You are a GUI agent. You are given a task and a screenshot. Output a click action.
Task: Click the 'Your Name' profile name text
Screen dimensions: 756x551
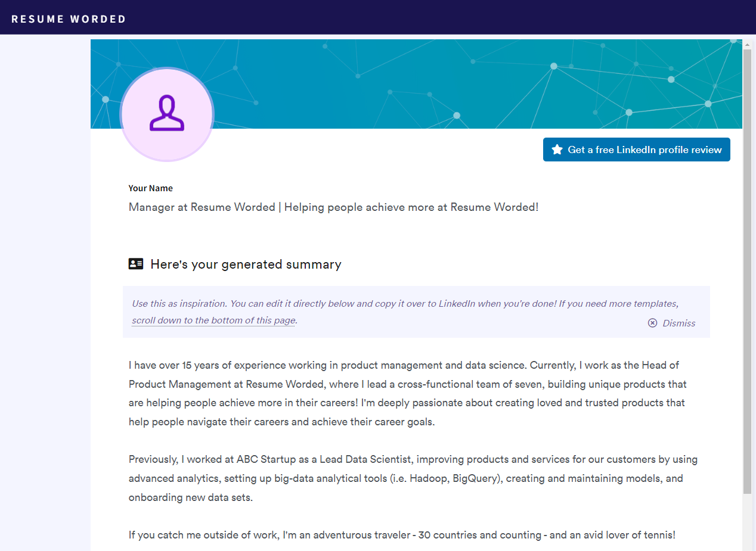click(151, 188)
